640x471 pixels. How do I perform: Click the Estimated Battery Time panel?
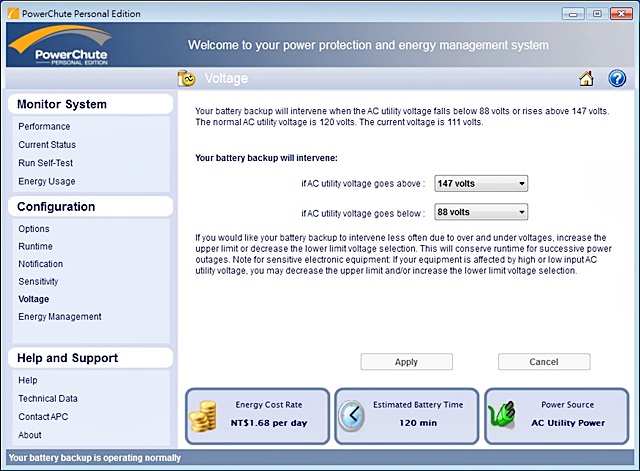(407, 416)
